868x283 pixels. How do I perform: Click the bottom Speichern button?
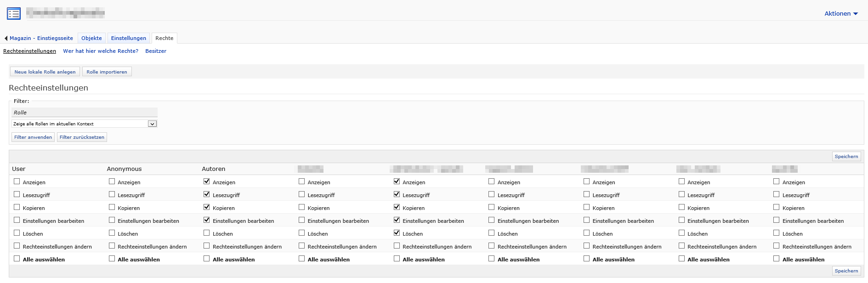pyautogui.click(x=846, y=271)
